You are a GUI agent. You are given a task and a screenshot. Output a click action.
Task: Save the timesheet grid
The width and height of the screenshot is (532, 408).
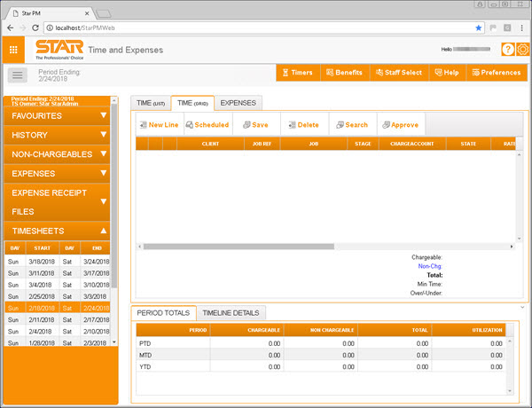(x=256, y=125)
